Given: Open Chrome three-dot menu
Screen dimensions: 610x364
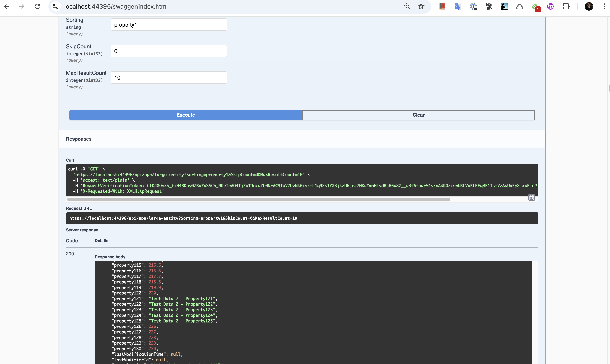Looking at the screenshot, I should tap(604, 7).
